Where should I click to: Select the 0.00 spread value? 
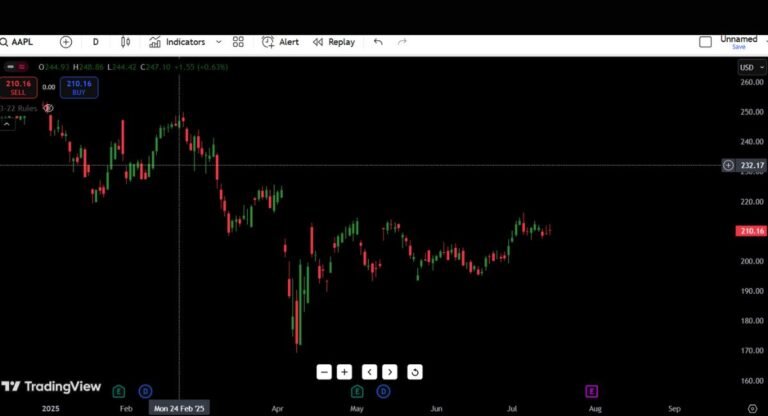tap(48, 87)
